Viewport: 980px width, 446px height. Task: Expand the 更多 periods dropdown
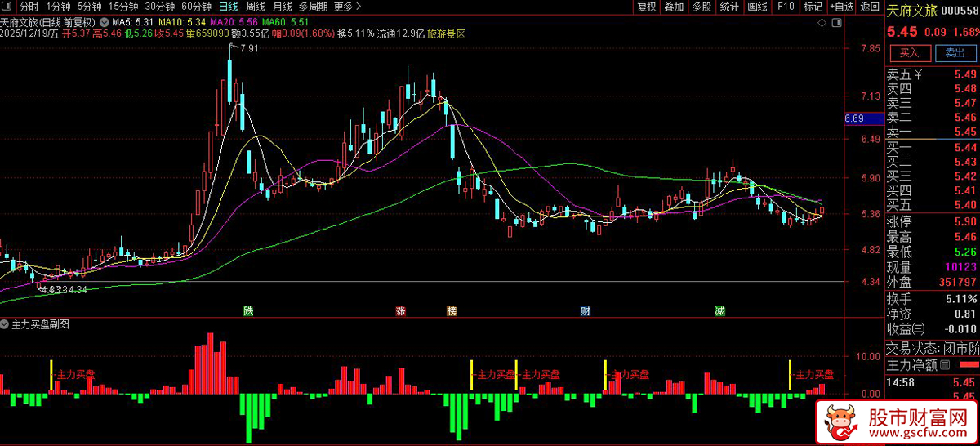349,7
